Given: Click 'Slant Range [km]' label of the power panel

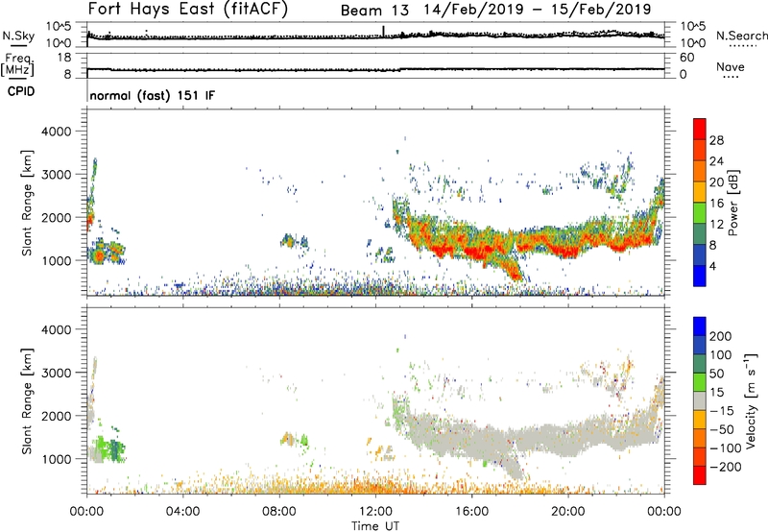Looking at the screenshot, I should pos(27,203).
